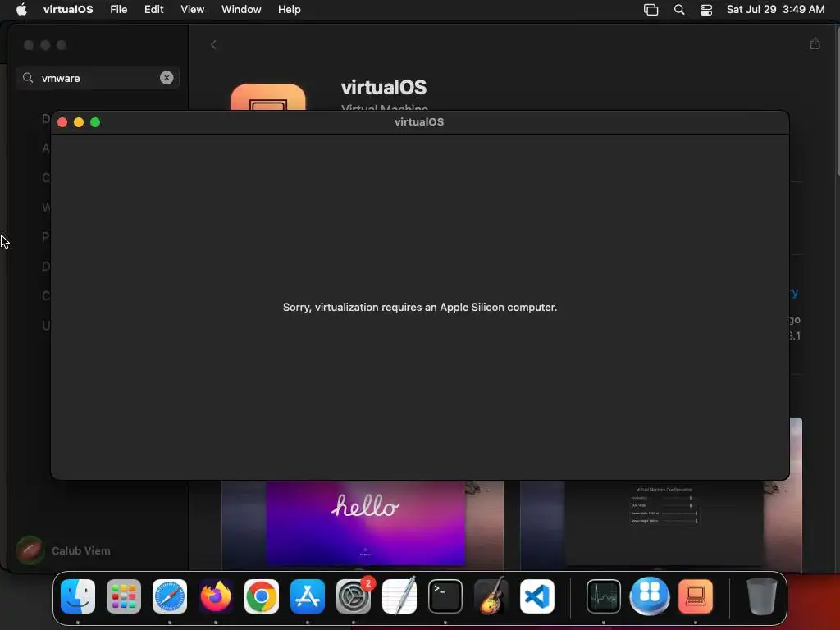Viewport: 840px width, 630px height.
Task: Minimize the virtualOS window
Action: [79, 122]
